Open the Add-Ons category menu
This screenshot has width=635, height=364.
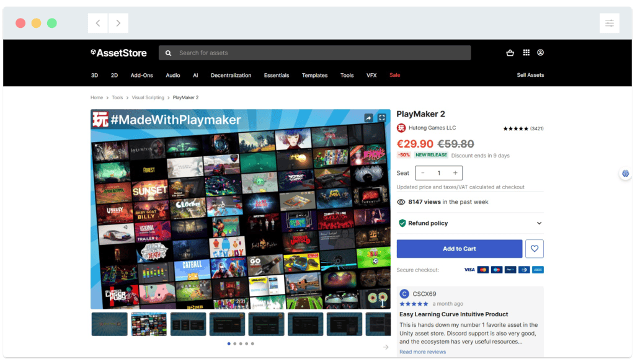142,75
